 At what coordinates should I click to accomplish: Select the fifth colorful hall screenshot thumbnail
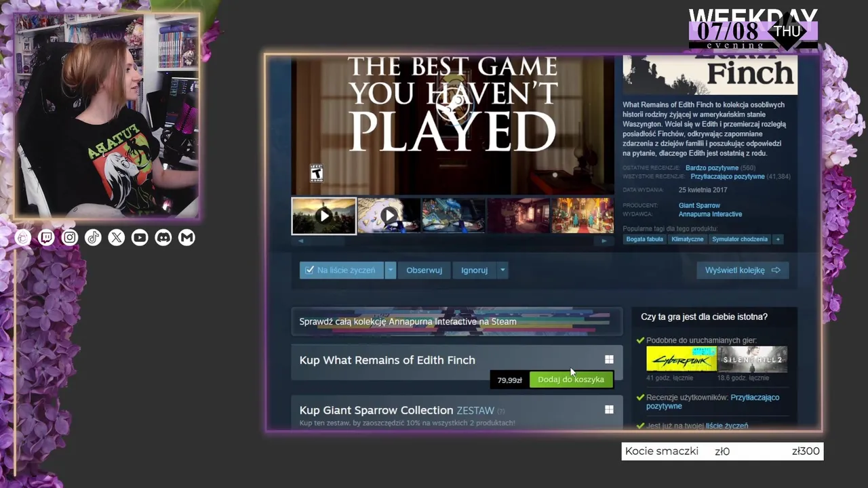tap(582, 216)
